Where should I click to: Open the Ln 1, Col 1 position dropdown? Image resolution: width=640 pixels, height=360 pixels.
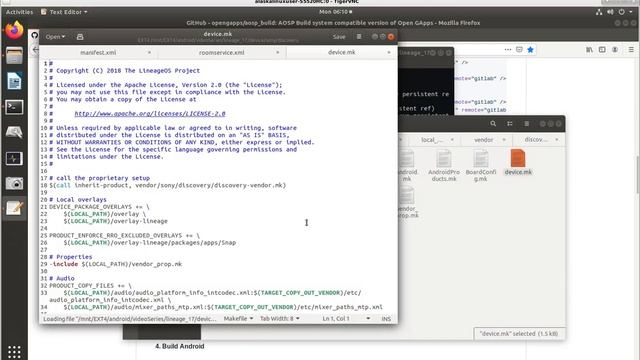[x=346, y=318]
